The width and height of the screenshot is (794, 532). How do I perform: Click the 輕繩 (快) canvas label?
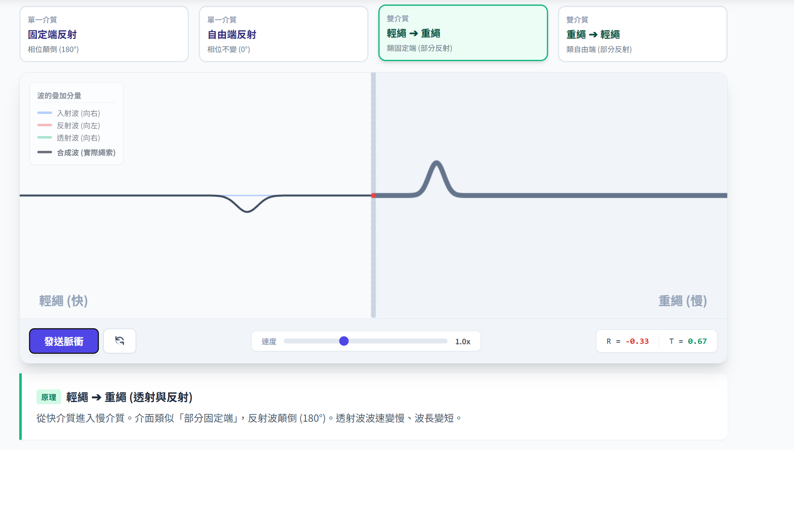[64, 301]
